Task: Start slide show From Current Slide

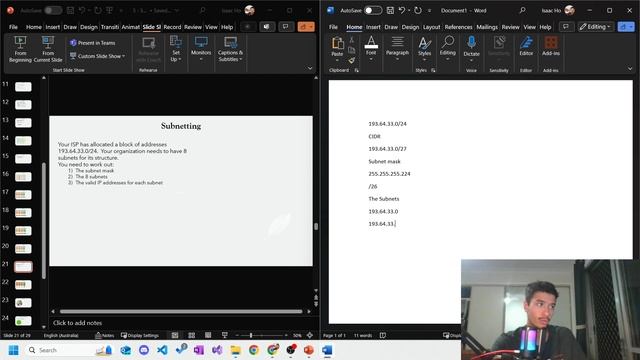Action: coord(48,49)
